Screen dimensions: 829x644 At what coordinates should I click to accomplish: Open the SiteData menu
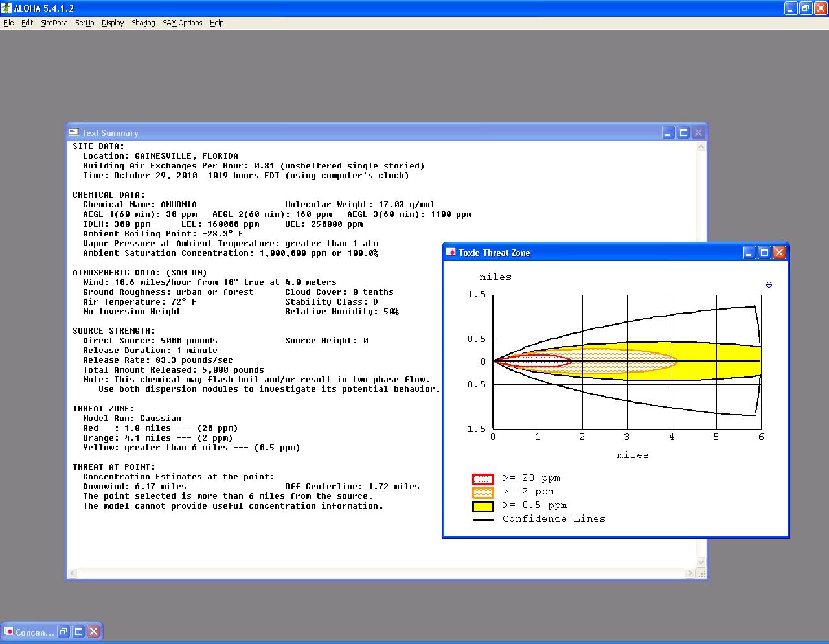click(54, 23)
